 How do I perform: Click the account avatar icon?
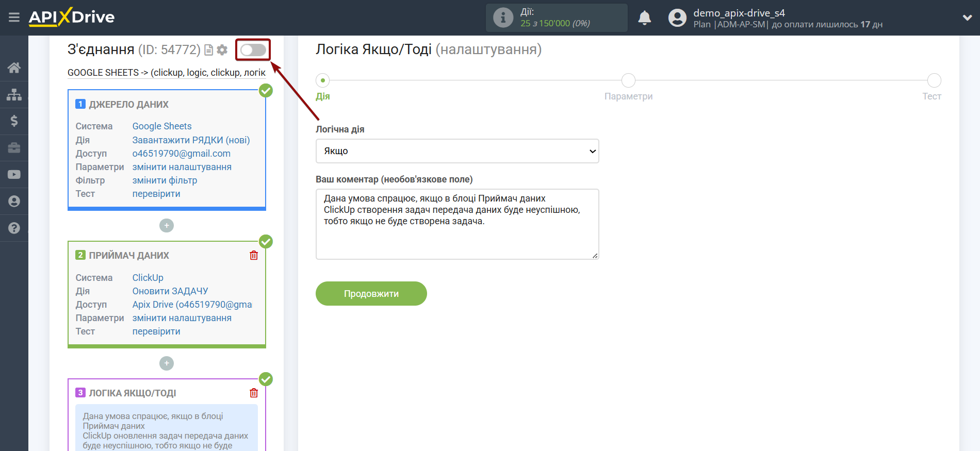tap(677, 18)
